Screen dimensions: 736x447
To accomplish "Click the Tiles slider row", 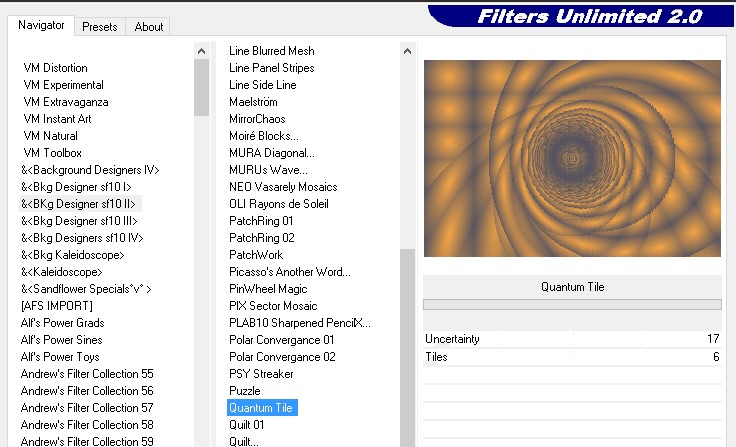I will (x=572, y=357).
